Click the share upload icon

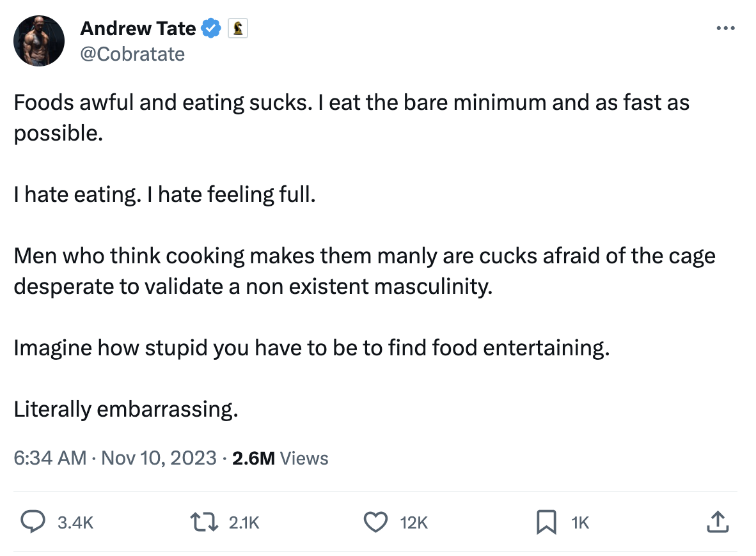[x=718, y=523]
